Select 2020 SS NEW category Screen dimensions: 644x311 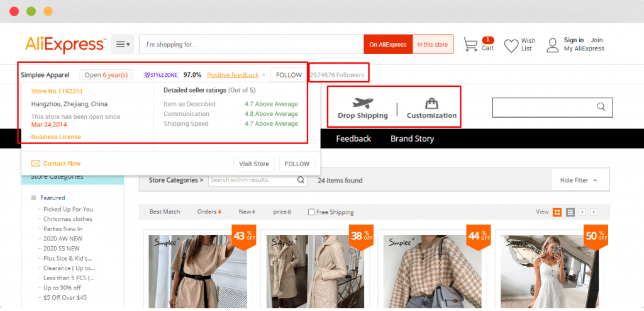(62, 249)
